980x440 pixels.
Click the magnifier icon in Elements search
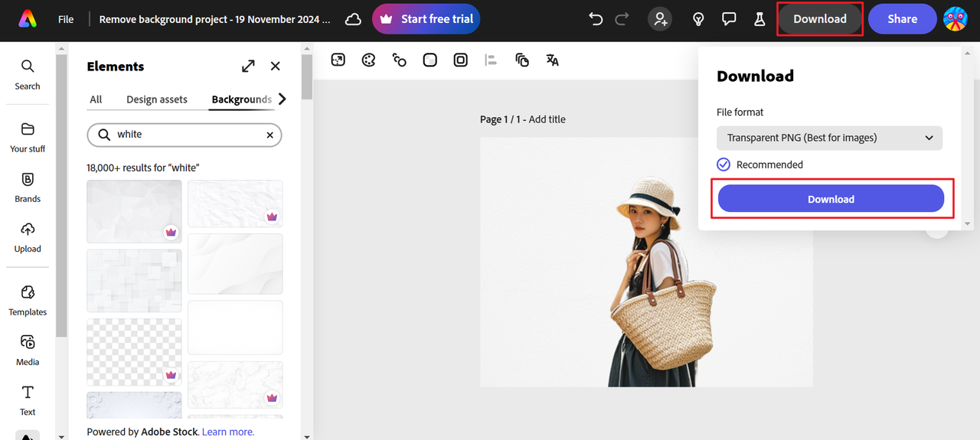(104, 135)
